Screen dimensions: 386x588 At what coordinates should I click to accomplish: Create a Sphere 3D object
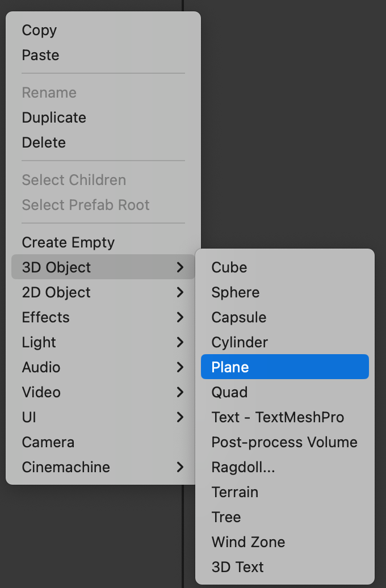(285, 292)
